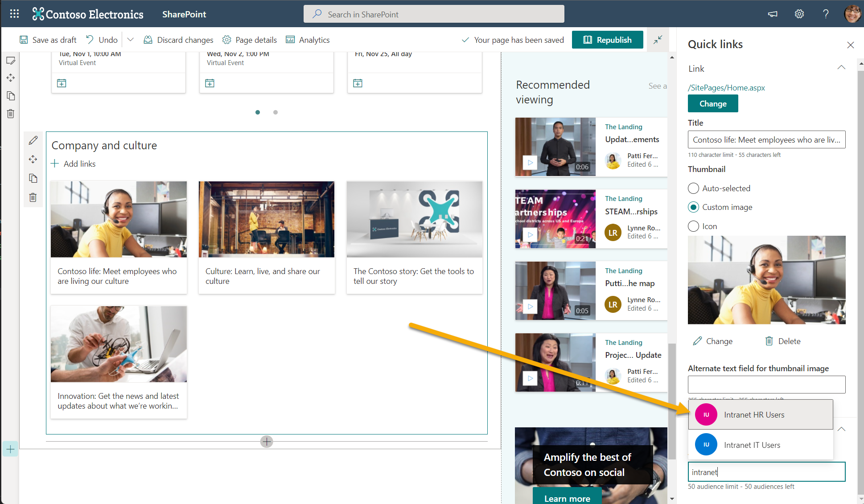Delete the Company and culture web part
Image resolution: width=864 pixels, height=504 pixels.
coord(33,197)
